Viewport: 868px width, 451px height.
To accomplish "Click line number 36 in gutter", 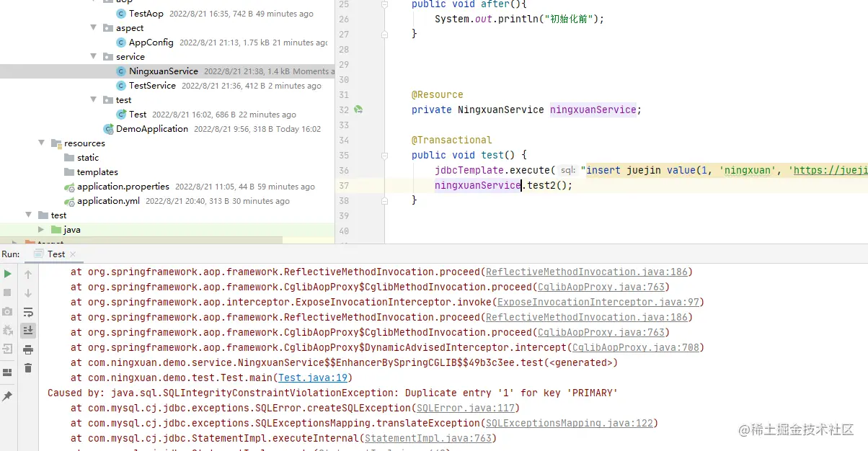I will (343, 170).
